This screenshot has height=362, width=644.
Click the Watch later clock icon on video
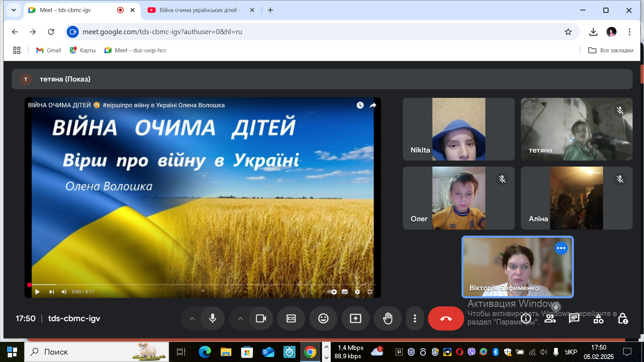(360, 105)
